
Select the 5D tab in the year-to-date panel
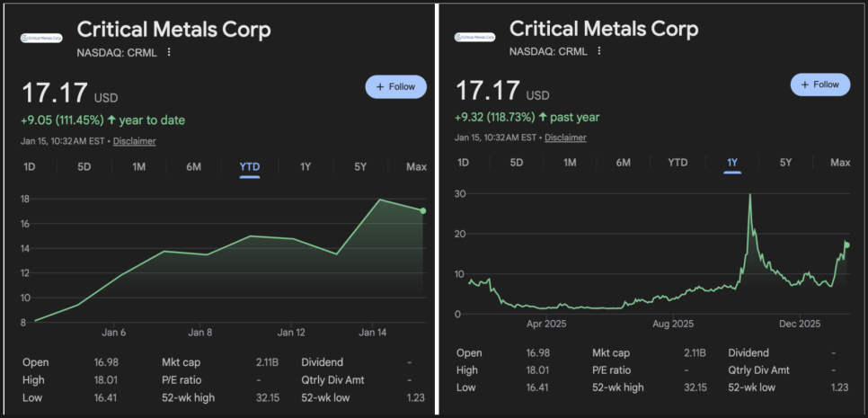[84, 166]
